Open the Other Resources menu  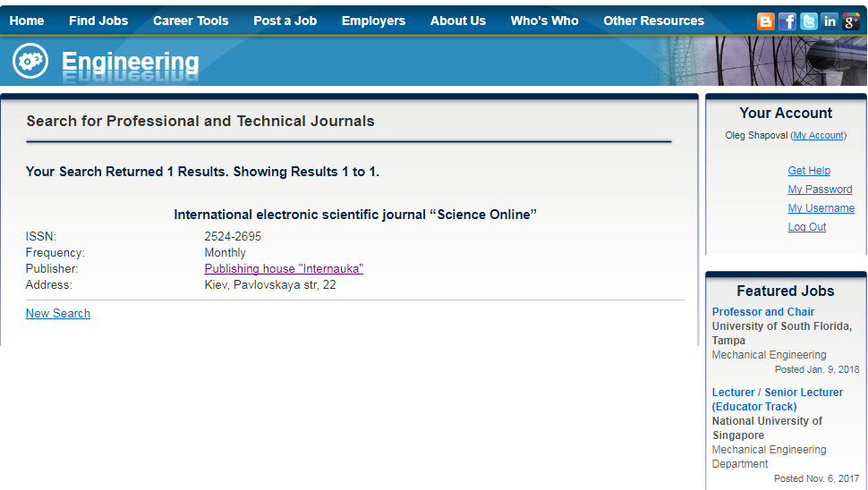coord(654,21)
